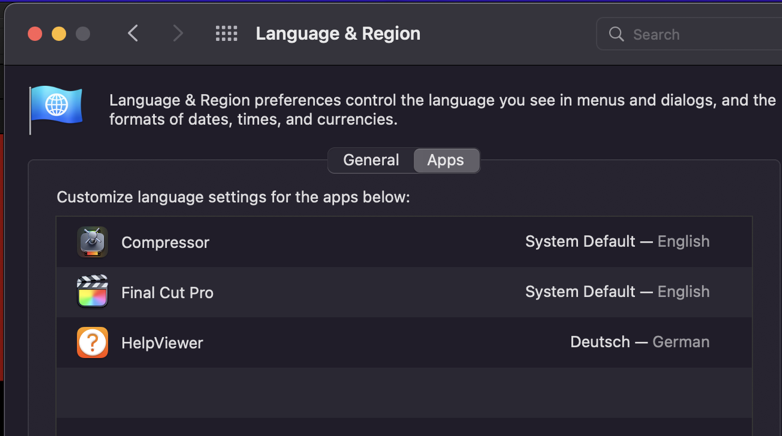Select the Apps tab

pyautogui.click(x=445, y=160)
